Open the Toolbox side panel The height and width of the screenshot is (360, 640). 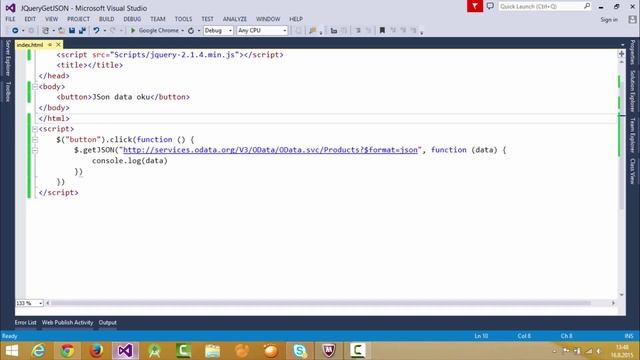coord(7,91)
